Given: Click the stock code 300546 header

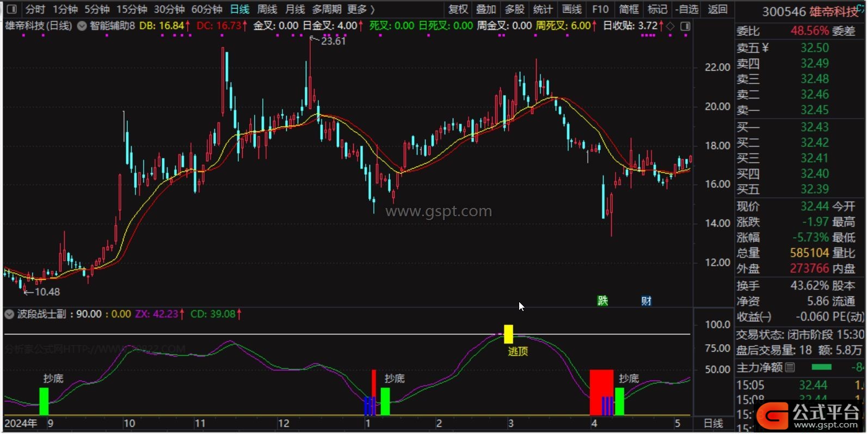Looking at the screenshot, I should 784,11.
